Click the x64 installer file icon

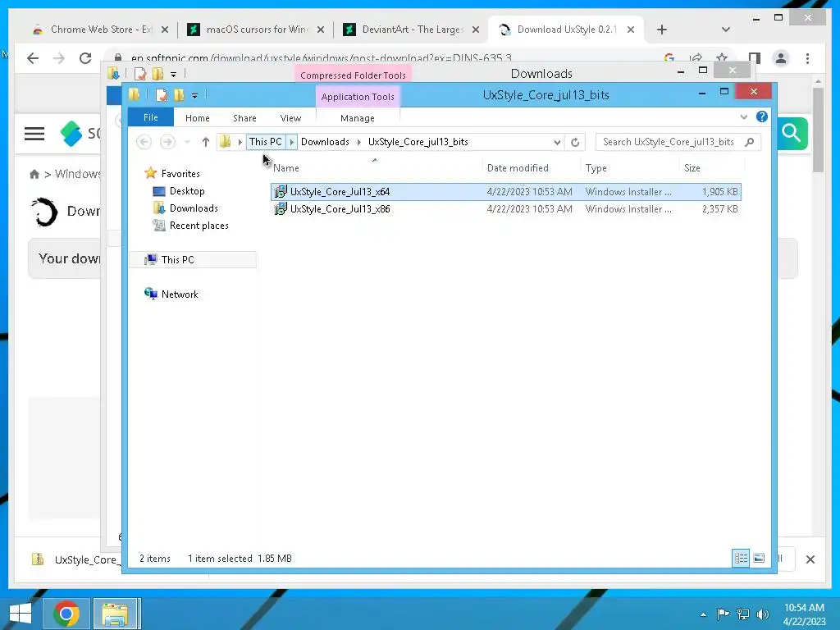point(281,192)
